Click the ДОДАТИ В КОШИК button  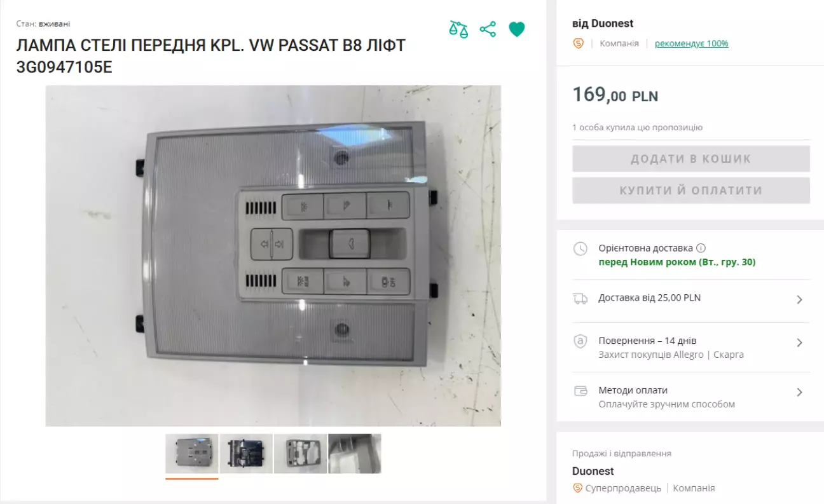[691, 159]
